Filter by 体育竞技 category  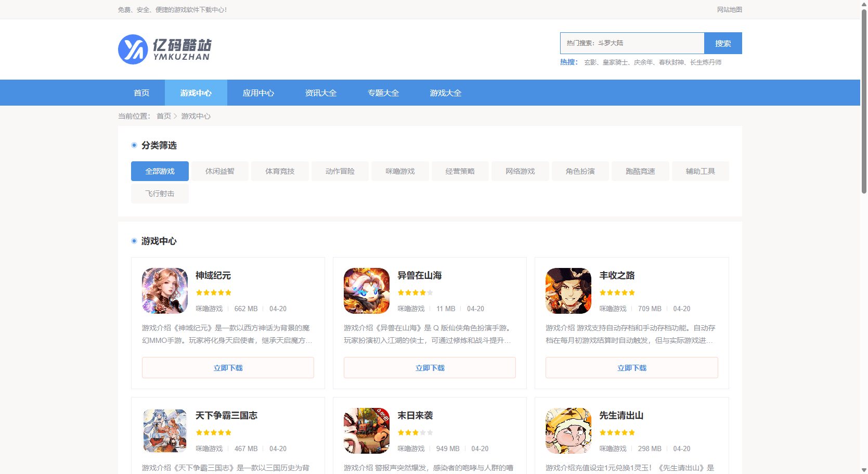tap(280, 171)
